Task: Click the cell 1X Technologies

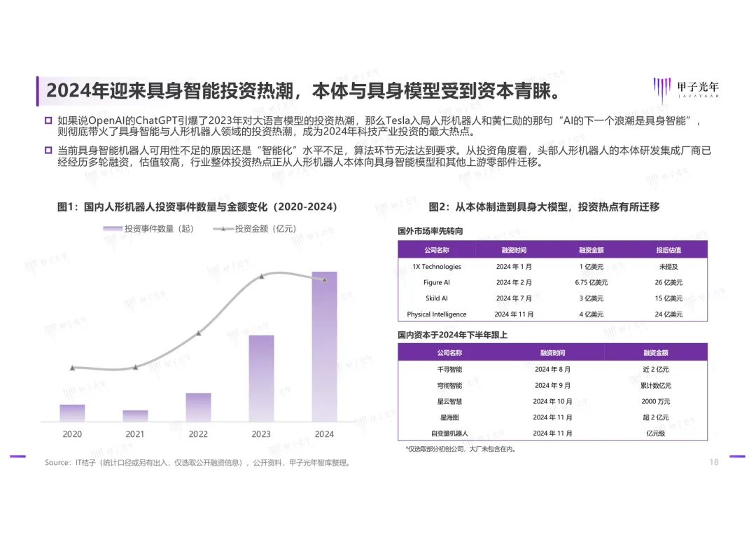Action: 437,267
